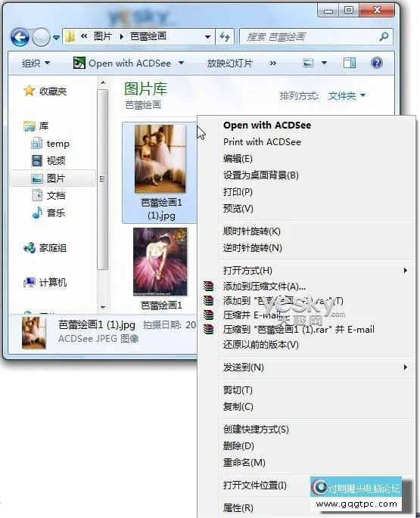Click WinRAR icon beside 压缩并 E-mail

208,315
